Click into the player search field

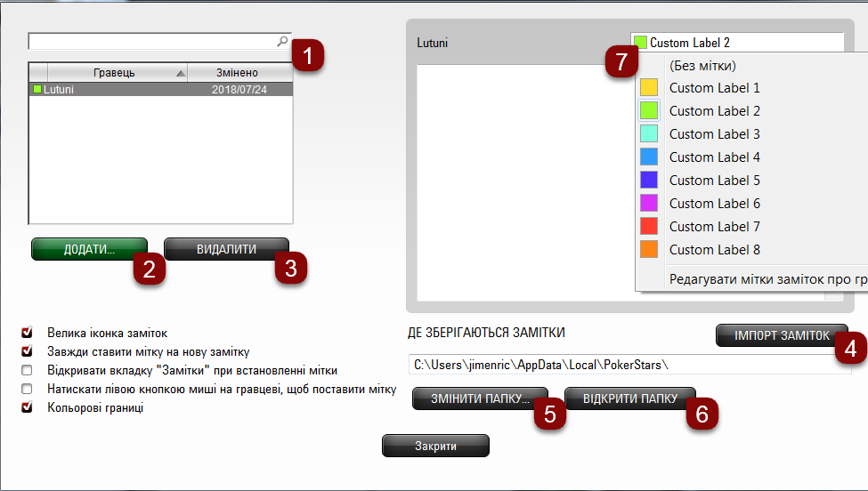tap(151, 41)
